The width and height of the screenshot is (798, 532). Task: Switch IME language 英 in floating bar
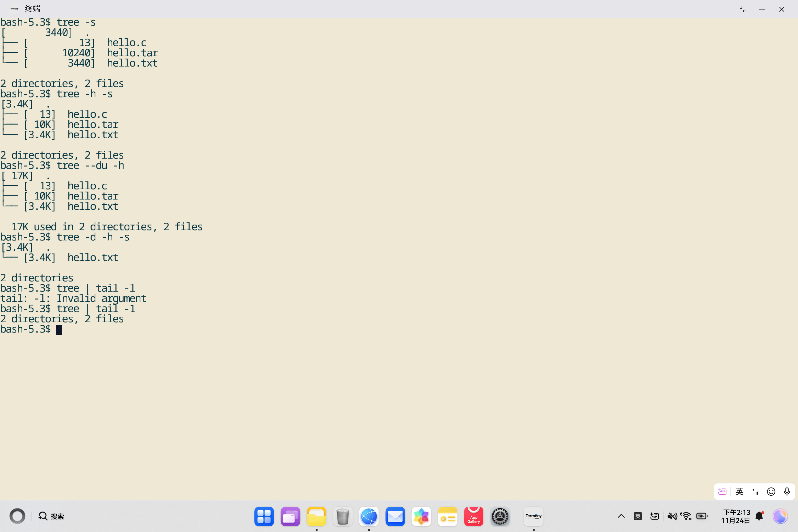click(x=739, y=492)
